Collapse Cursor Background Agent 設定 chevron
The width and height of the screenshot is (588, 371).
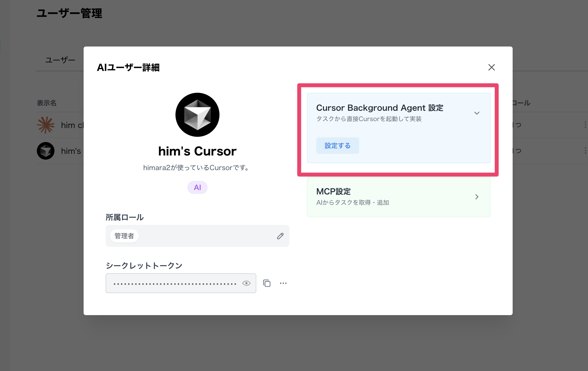(x=477, y=113)
